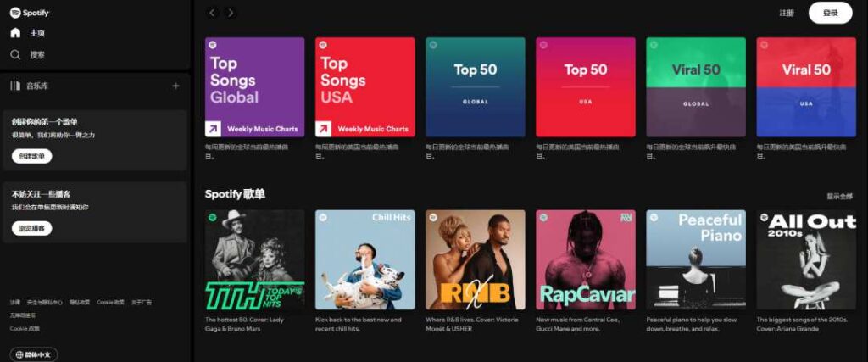This screenshot has width=868, height=362.
Task: Show all Spotify 歌单 via 显示全部
Action: (x=839, y=196)
